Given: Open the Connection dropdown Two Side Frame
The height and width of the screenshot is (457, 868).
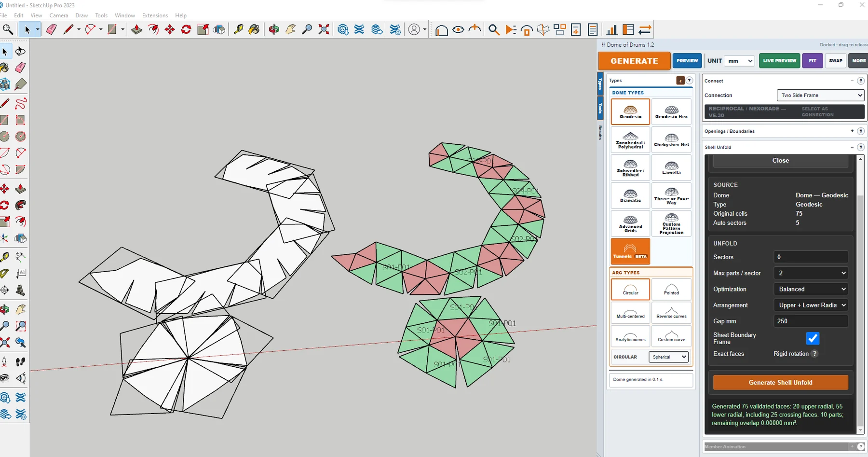Looking at the screenshot, I should (x=820, y=95).
